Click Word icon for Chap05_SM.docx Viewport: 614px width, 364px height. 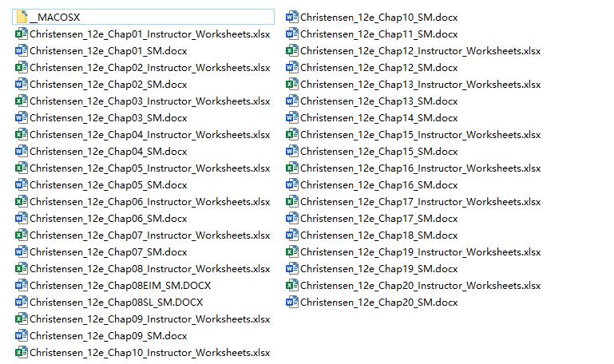click(21, 184)
